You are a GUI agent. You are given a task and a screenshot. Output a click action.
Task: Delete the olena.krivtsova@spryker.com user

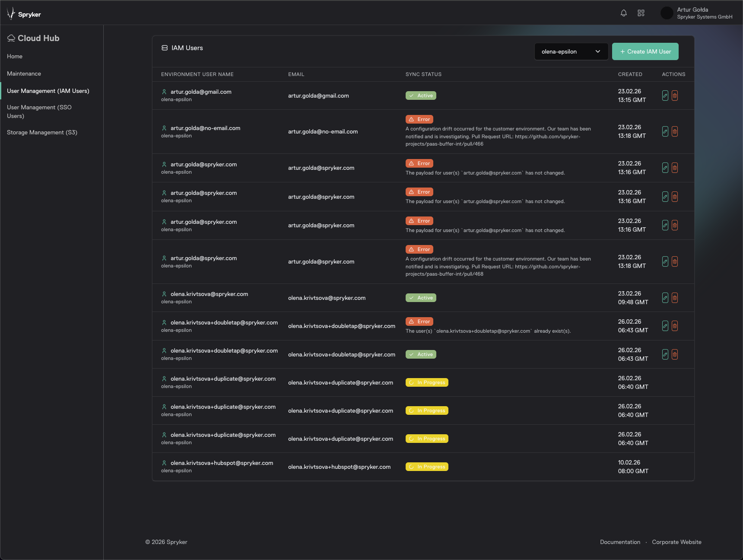pyautogui.click(x=675, y=298)
